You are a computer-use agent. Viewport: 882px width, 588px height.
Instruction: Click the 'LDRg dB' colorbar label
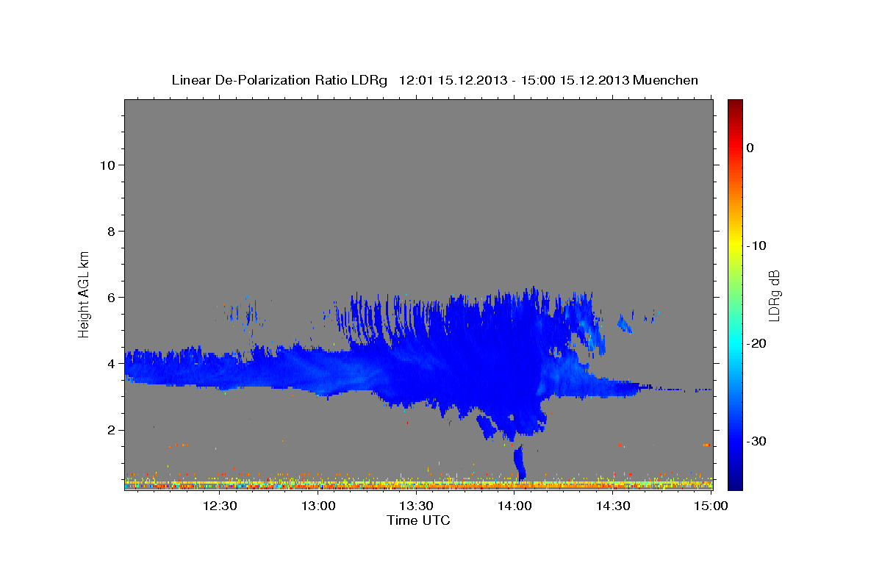point(773,294)
